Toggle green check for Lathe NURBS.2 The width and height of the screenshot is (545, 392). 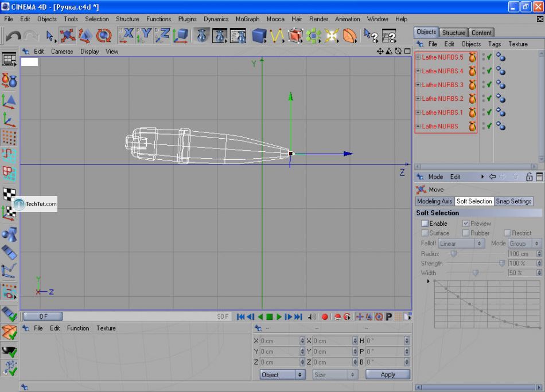click(x=489, y=98)
